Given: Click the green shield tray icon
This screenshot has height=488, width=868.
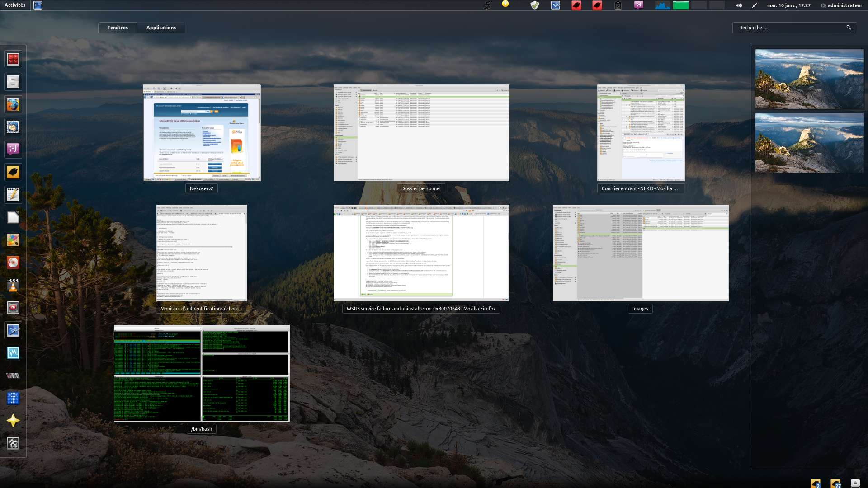Looking at the screenshot, I should pos(535,5).
